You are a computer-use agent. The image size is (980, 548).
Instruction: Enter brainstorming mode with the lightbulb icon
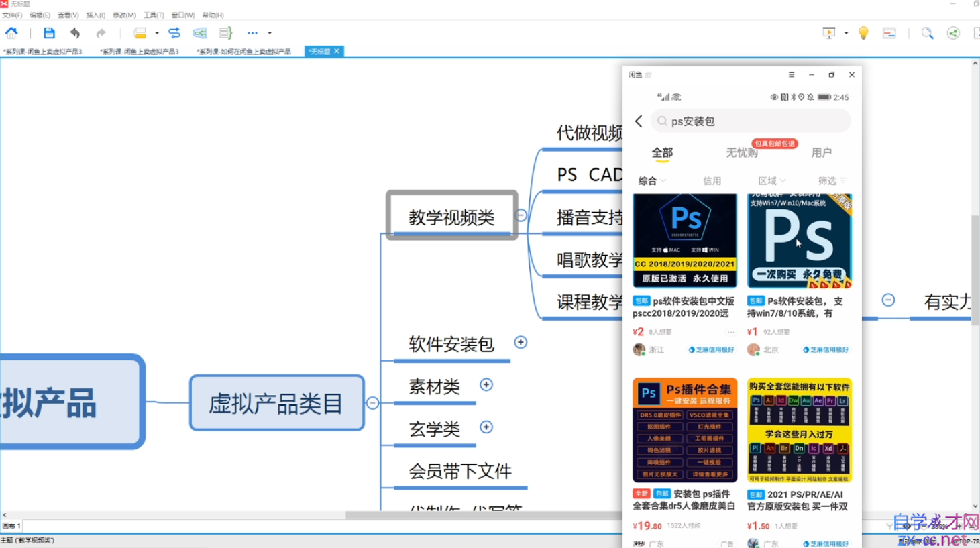pos(863,32)
